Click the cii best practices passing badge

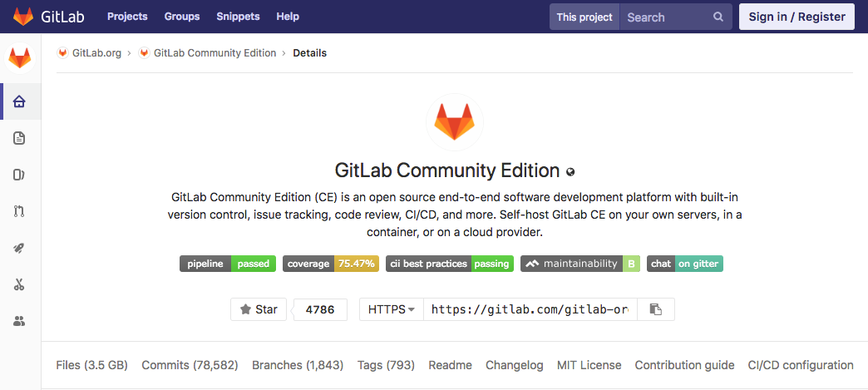click(450, 264)
